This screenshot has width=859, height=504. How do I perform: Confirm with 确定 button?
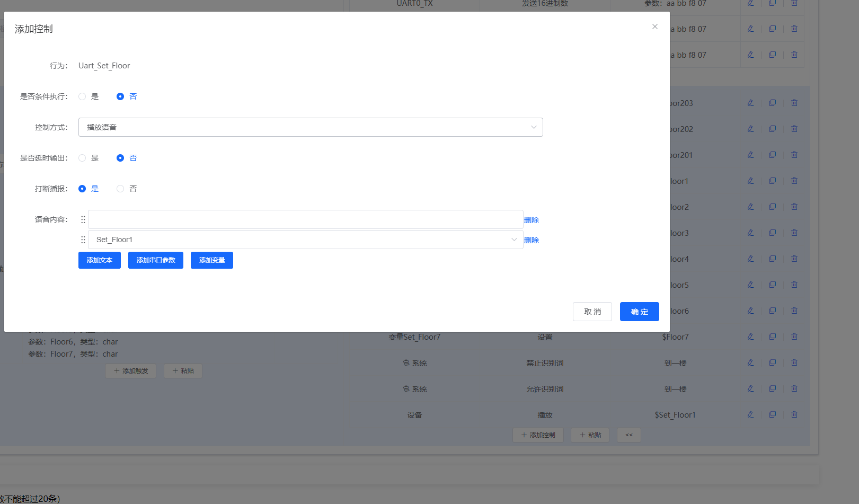(x=639, y=312)
